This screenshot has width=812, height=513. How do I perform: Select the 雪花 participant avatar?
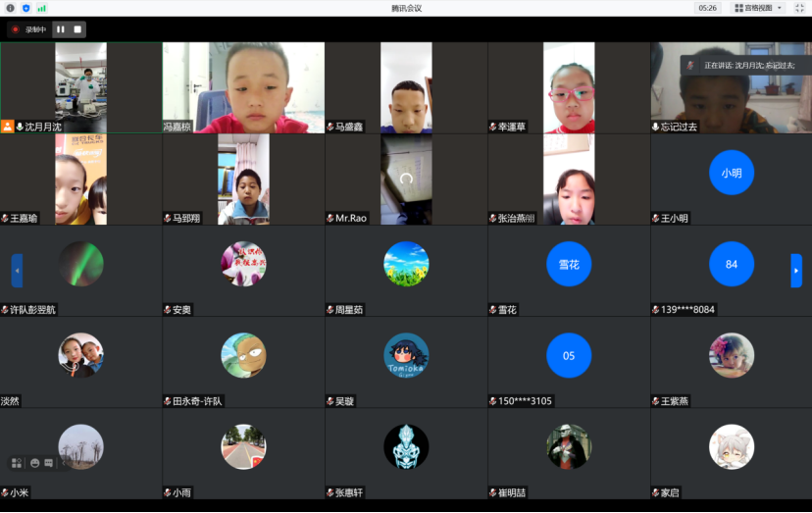(x=569, y=264)
